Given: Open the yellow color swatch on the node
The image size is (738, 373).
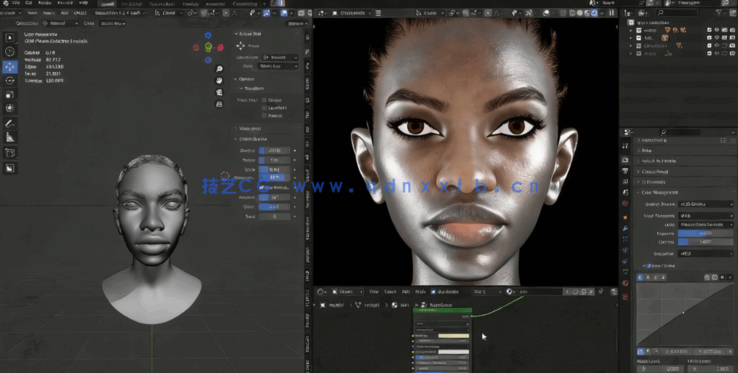Looking at the screenshot, I should tap(454, 336).
